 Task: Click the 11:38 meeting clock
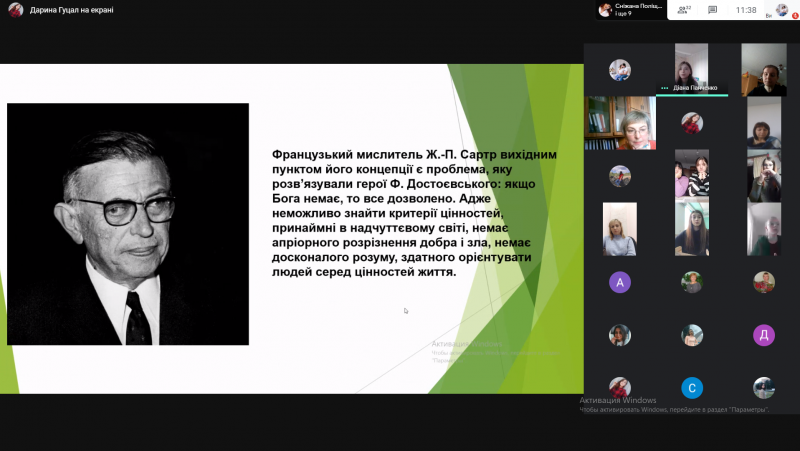(x=746, y=10)
